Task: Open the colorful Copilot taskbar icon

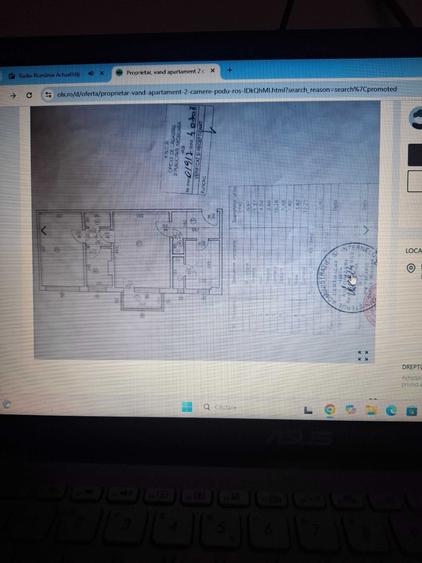Action: (351, 410)
